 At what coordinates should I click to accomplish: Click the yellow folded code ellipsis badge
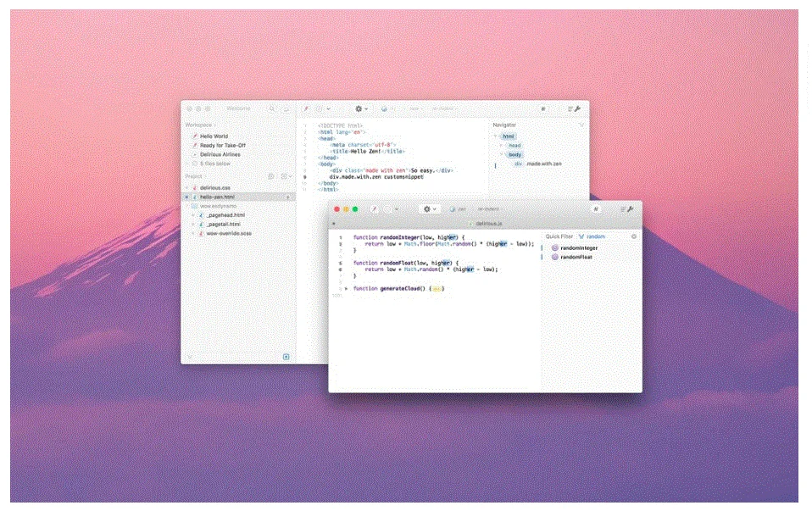436,289
